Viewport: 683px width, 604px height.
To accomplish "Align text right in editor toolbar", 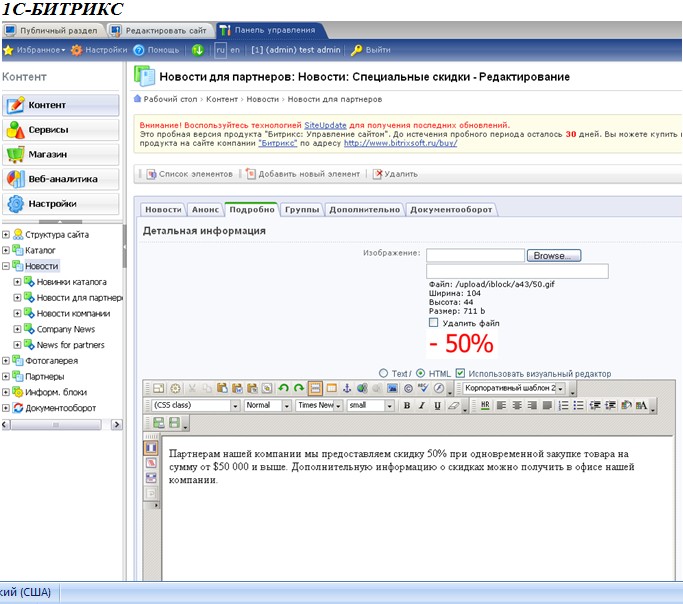I will pos(532,405).
